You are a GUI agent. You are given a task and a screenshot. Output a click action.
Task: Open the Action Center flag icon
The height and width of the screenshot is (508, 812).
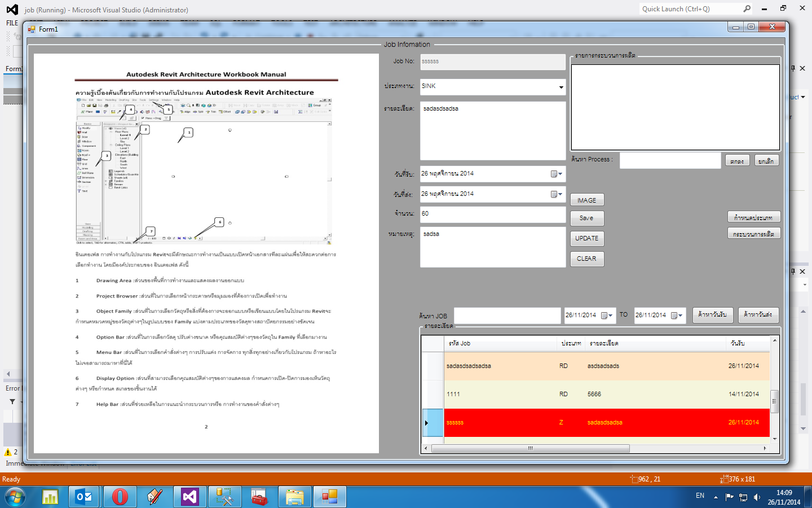tap(729, 497)
